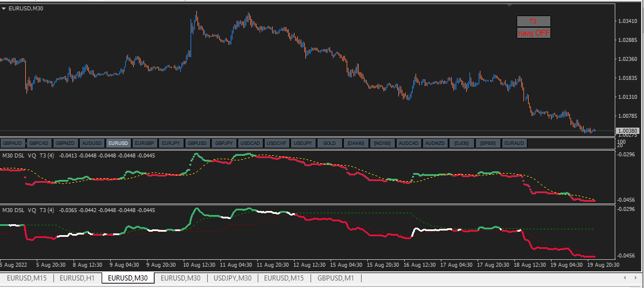Select the GBPNZD symbol button

[x=66, y=143]
